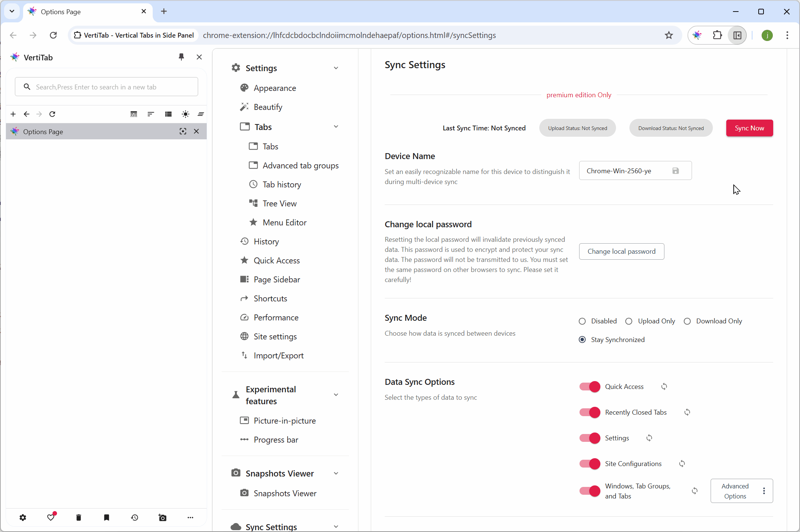This screenshot has height=532, width=800.
Task: Click the trash icon in bottom toolbar
Action: (79, 517)
